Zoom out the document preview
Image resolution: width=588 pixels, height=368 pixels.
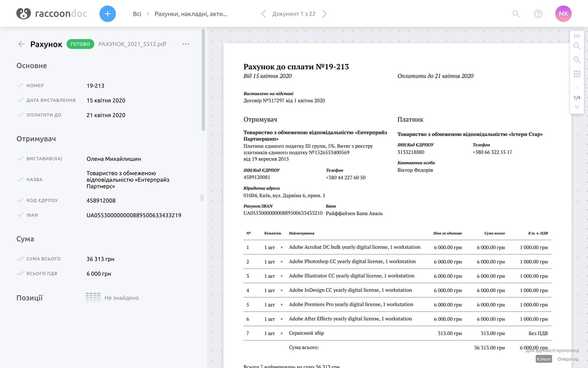(x=577, y=46)
